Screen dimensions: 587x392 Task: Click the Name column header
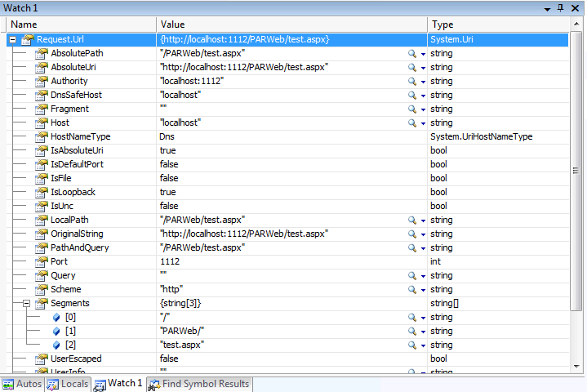[x=82, y=24]
